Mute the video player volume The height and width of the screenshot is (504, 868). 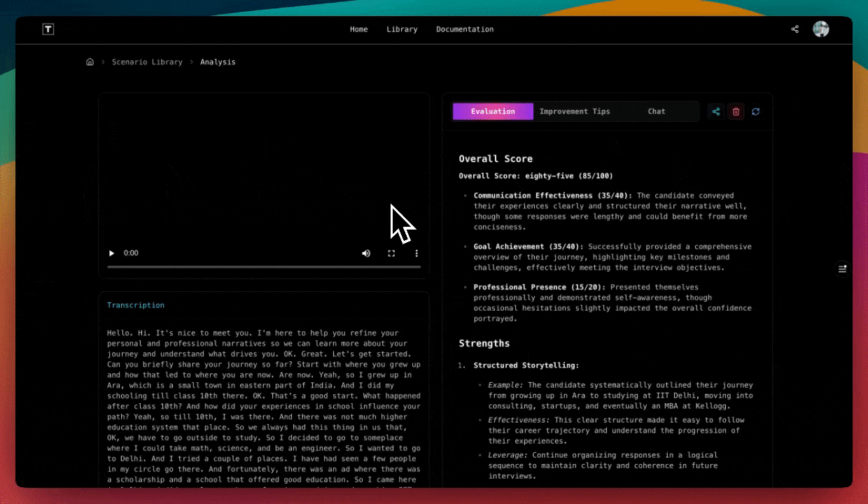(x=366, y=253)
